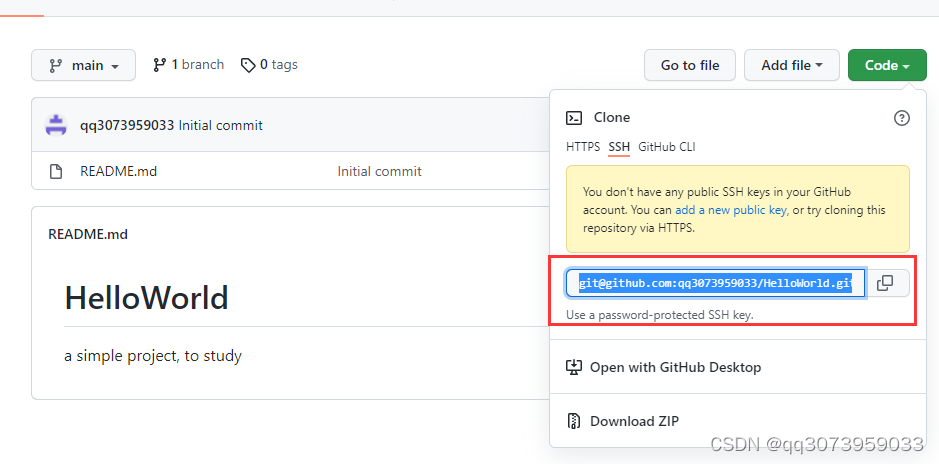
Task: Click the terminal icon next to Clone
Action: point(574,118)
